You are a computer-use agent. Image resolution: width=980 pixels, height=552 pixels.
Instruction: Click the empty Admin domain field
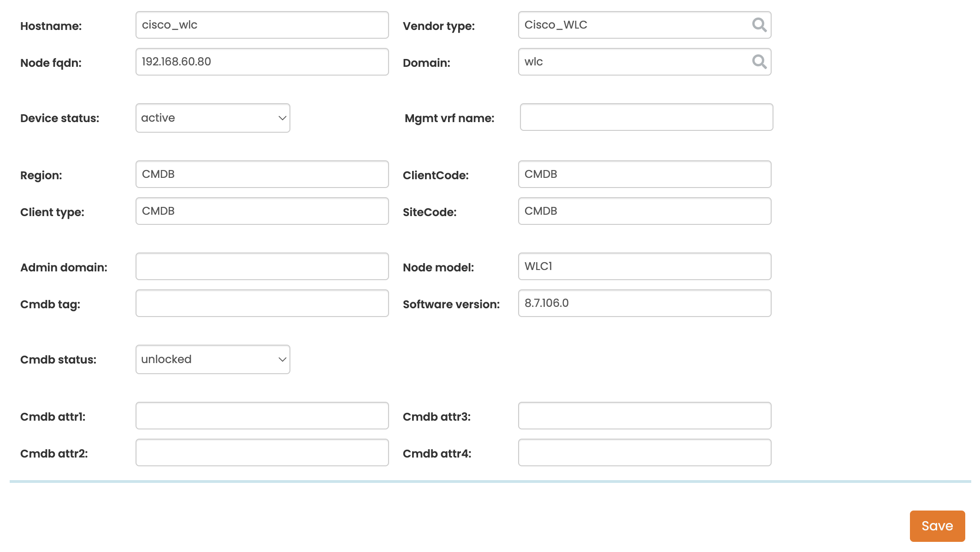[x=262, y=266]
